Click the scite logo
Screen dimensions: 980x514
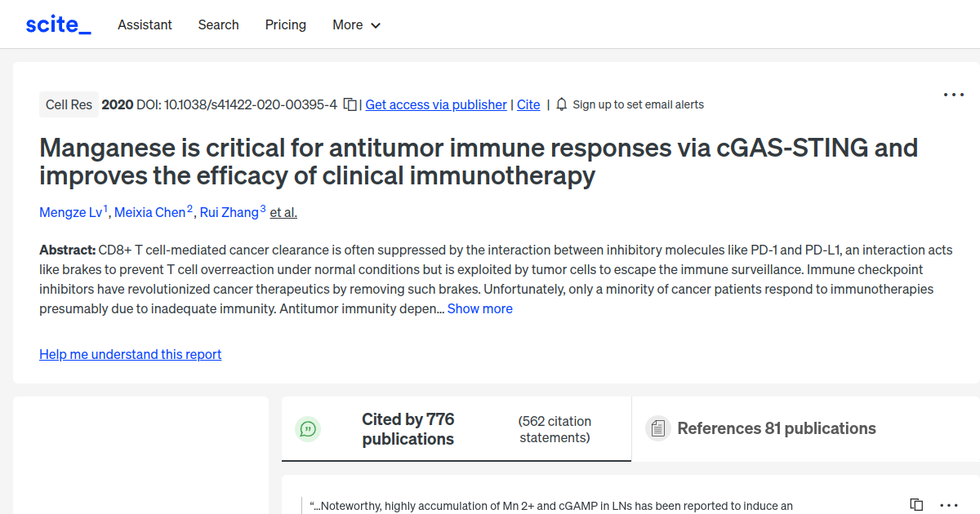pyautogui.click(x=57, y=24)
